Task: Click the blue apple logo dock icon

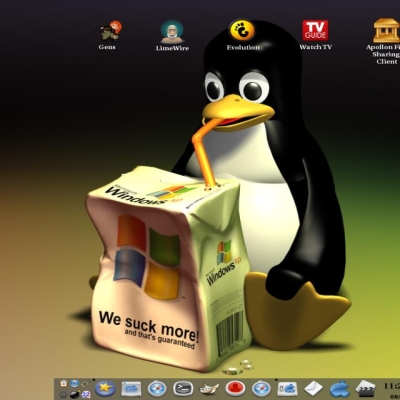Action: [x=339, y=389]
